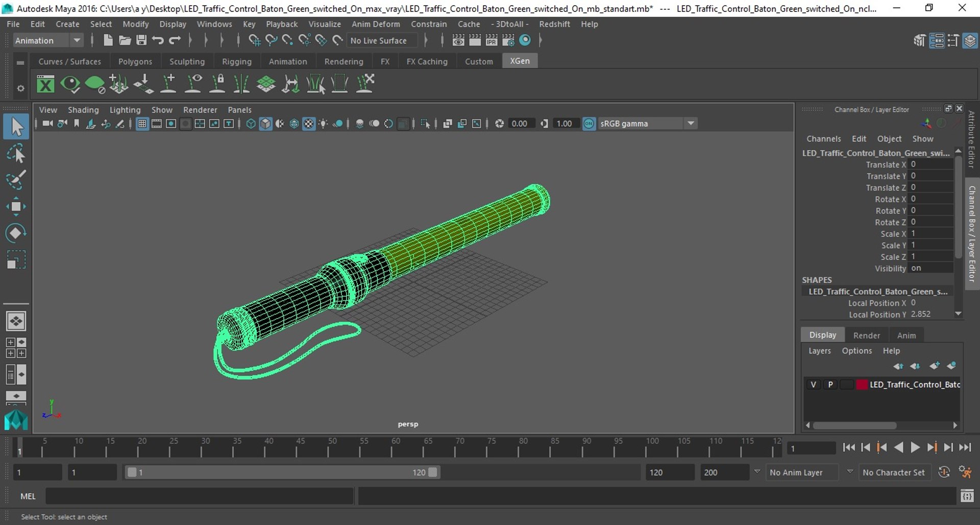This screenshot has height=525, width=980.
Task: Click Channel Box scroll up arrow
Action: pos(958,151)
